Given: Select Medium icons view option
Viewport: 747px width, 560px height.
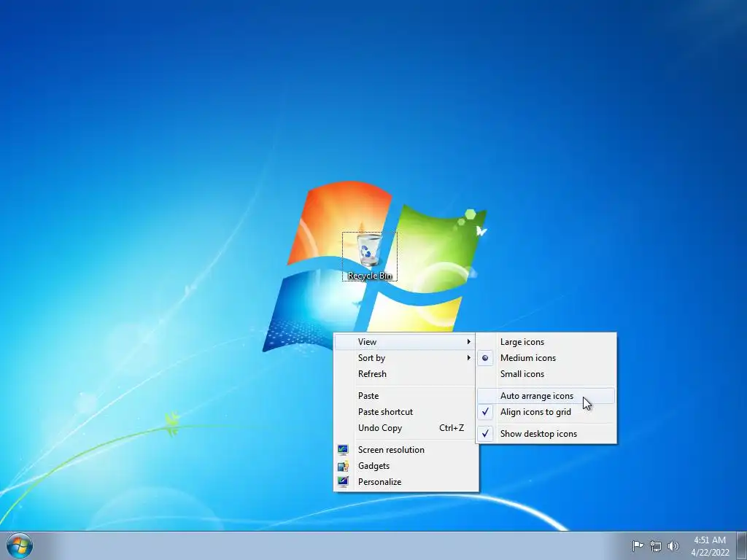Looking at the screenshot, I should [x=546, y=358].
